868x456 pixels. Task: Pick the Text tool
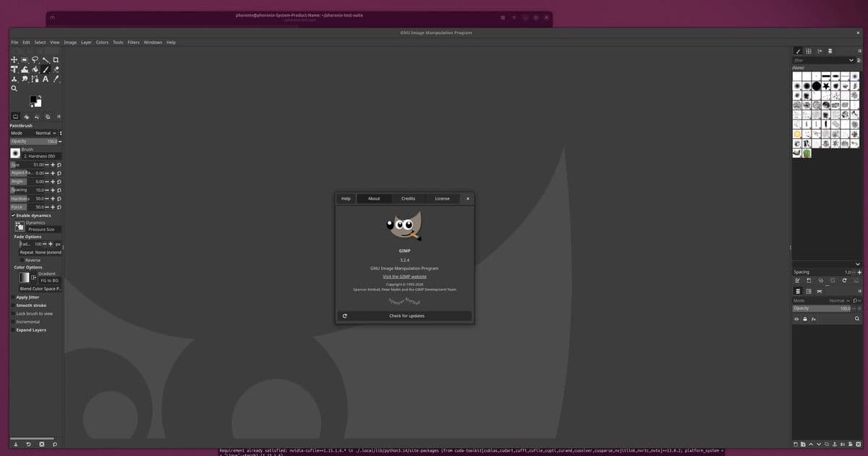[46, 79]
